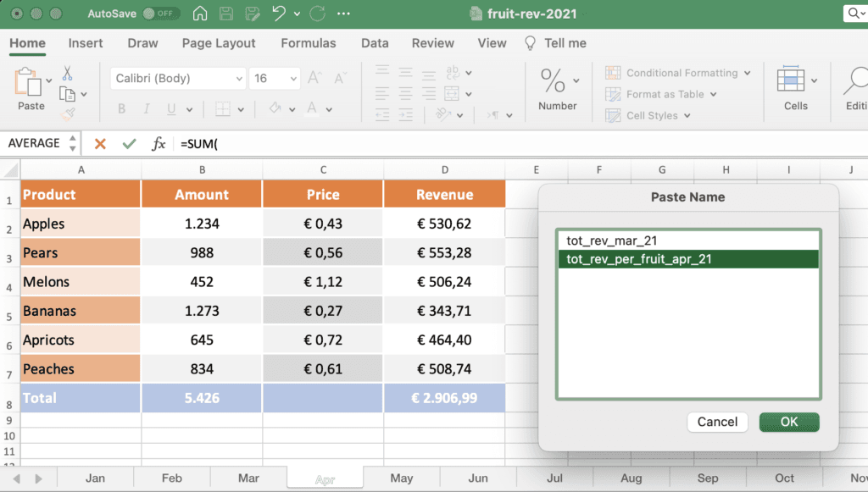Switch to the Formulas ribbon tab
The height and width of the screenshot is (492, 868).
click(308, 43)
